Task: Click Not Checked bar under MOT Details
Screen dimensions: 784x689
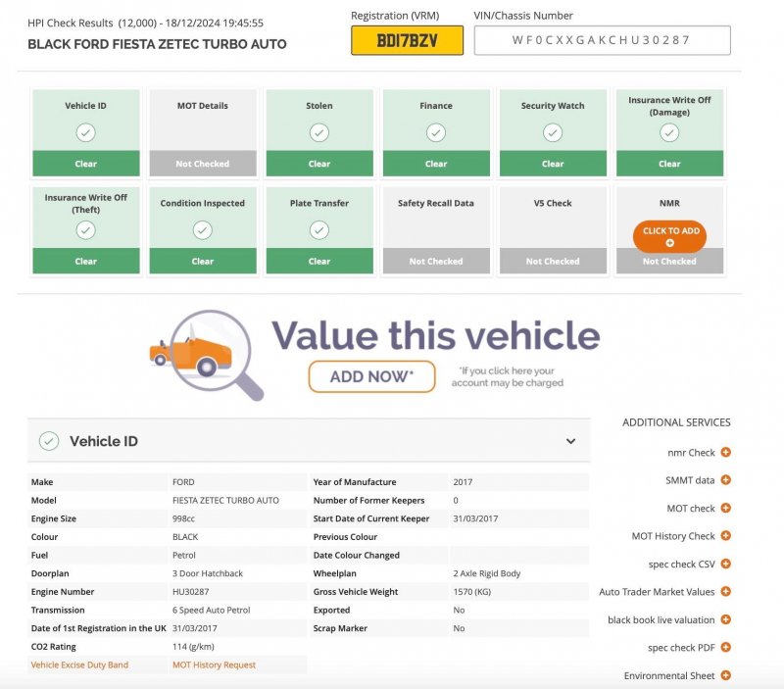Action: click(x=203, y=164)
